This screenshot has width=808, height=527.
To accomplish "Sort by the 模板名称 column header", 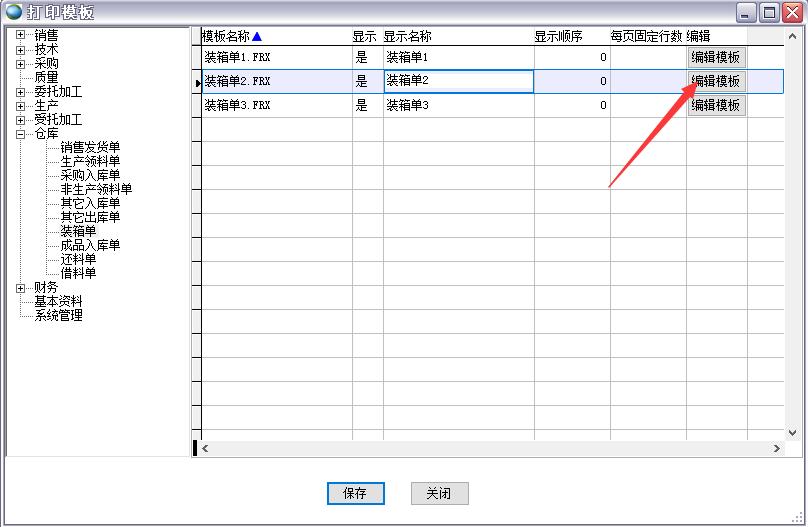I will coord(227,36).
